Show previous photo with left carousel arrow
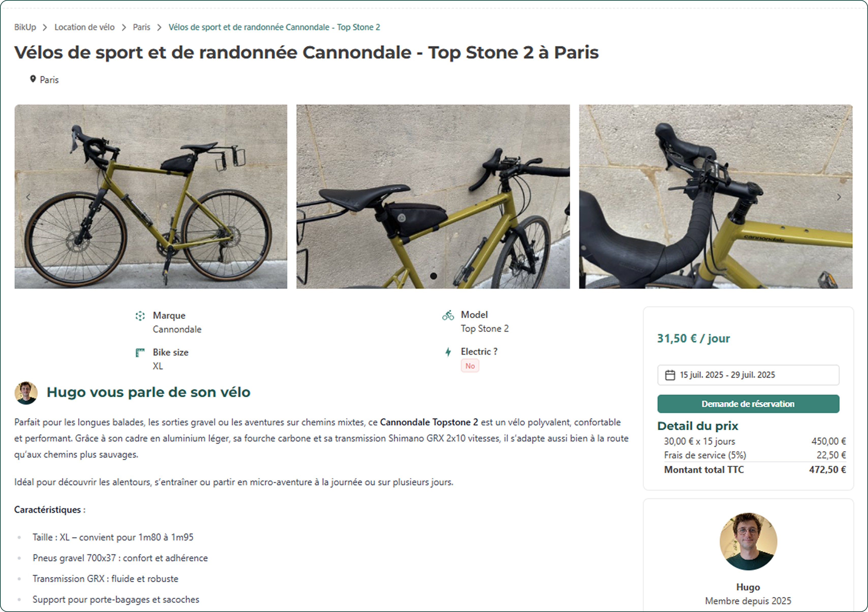Image resolution: width=868 pixels, height=612 pixels. coord(28,197)
